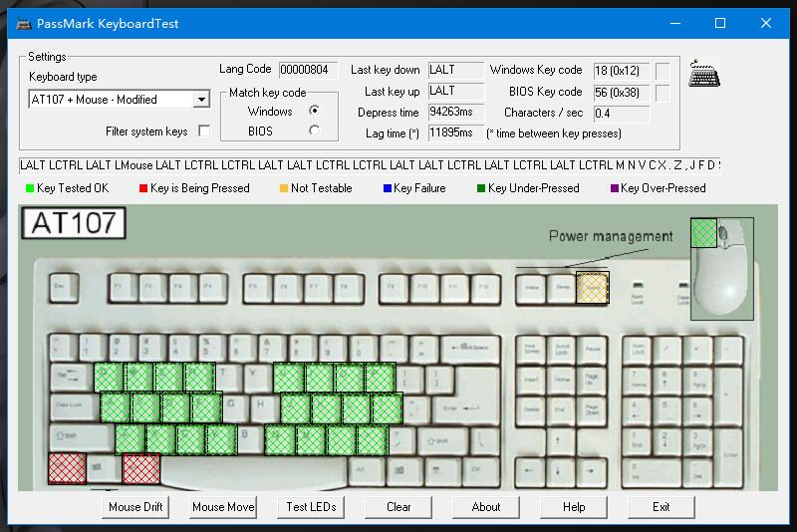797x532 pixels.
Task: Click the Tab key on the keyboard image
Action: [71, 378]
